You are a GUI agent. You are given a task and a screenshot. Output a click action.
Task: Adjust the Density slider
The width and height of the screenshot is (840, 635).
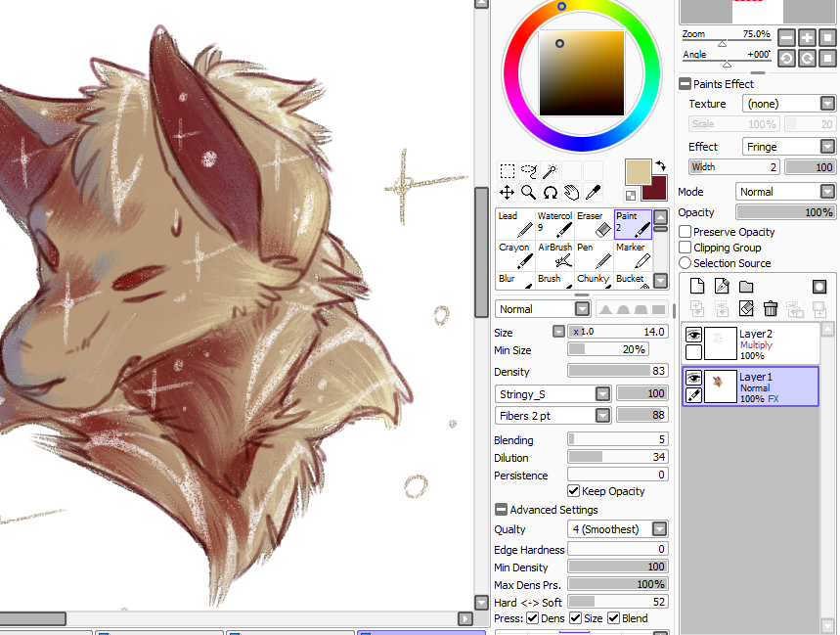618,371
